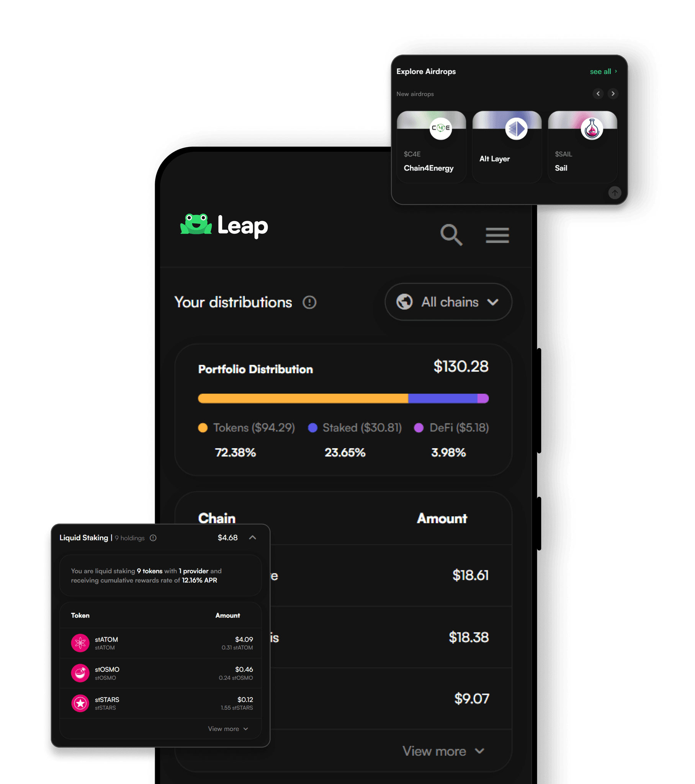Screen dimensions: 695x784
Task: Open the hamburger navigation menu
Action: tap(497, 235)
